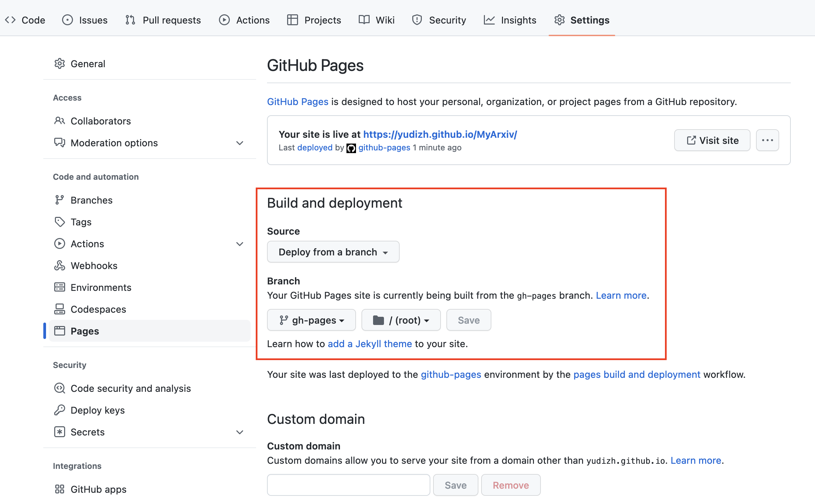The image size is (815, 504).
Task: Expand the Secrets sidebar section
Action: click(x=240, y=432)
